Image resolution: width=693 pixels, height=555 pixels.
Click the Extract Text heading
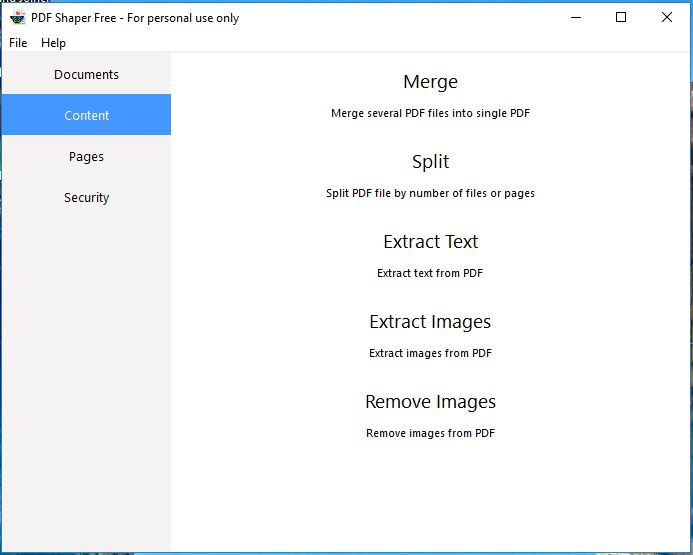[x=430, y=242]
